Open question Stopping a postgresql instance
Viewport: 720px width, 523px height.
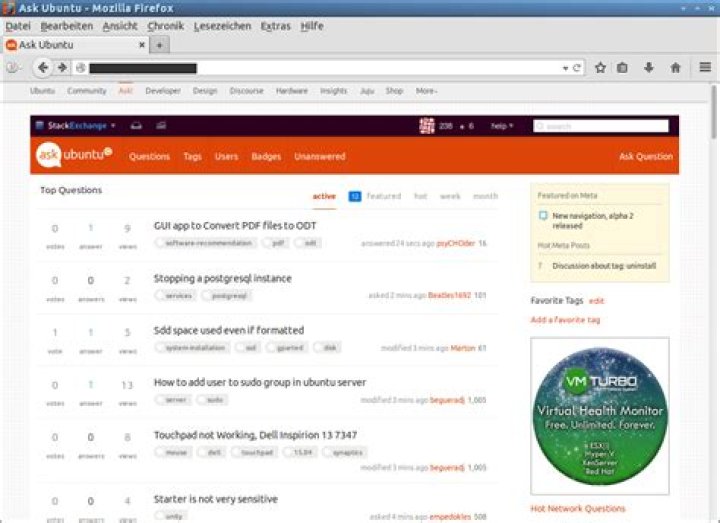223,278
